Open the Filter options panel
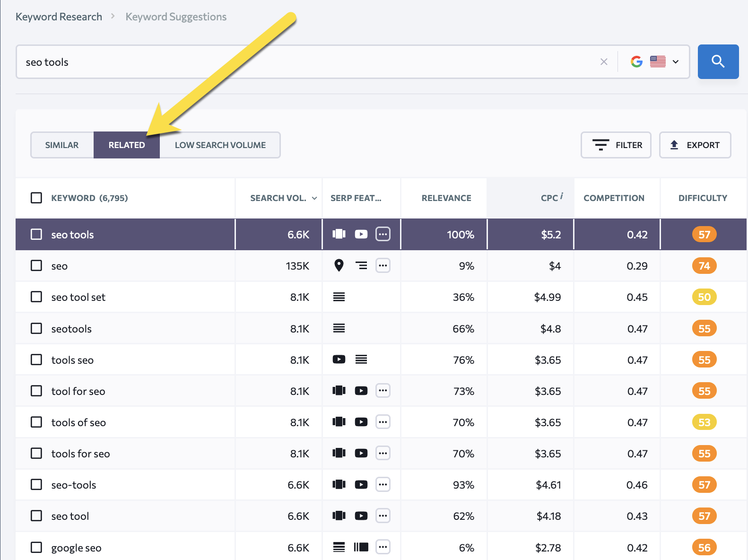This screenshot has width=748, height=560. pyautogui.click(x=616, y=145)
